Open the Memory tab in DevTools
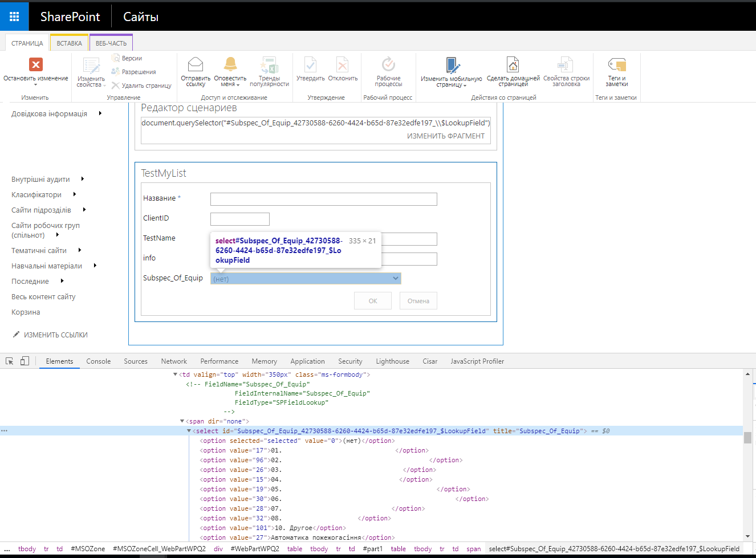Image resolution: width=756 pixels, height=558 pixels. (x=265, y=361)
